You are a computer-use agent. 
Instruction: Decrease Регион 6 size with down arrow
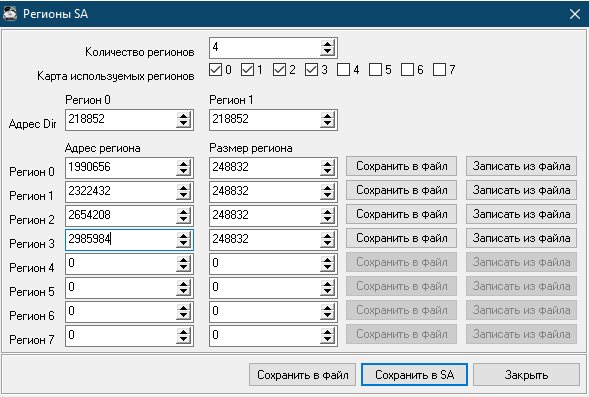[328, 316]
